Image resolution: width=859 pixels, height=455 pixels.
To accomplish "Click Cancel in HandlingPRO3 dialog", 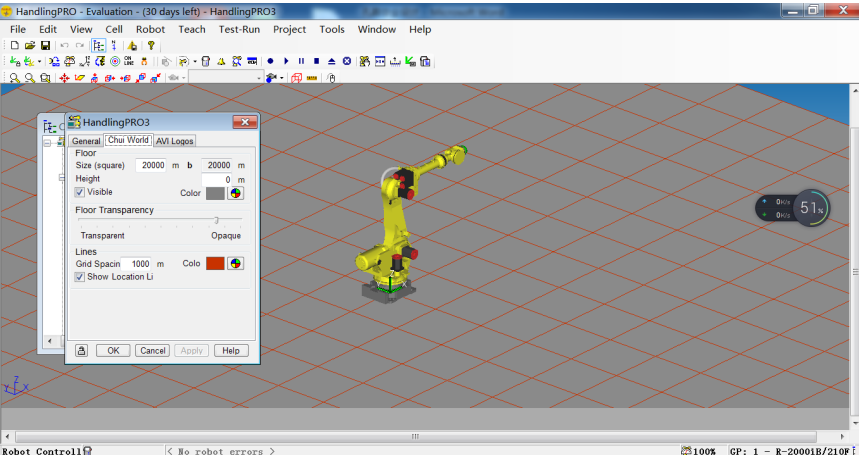I will pos(152,350).
